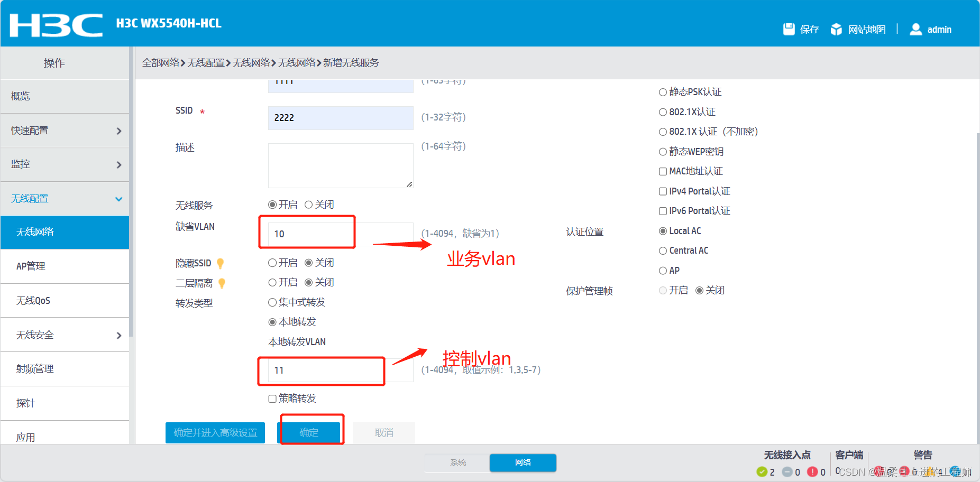Screen dimensions: 980x482
Task: Expand the 监控 sidebar section
Action: (x=65, y=164)
